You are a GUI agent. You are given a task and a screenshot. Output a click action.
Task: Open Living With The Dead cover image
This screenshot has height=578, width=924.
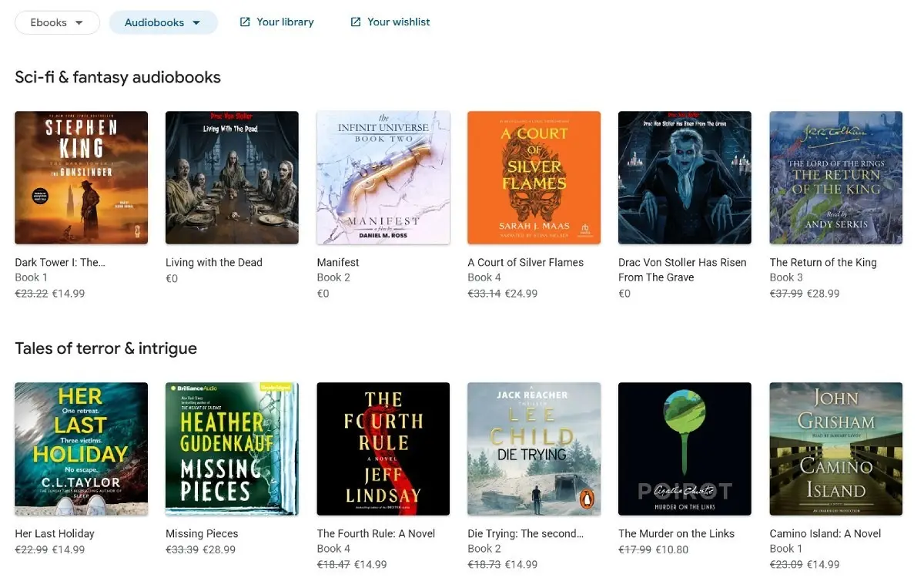click(233, 178)
